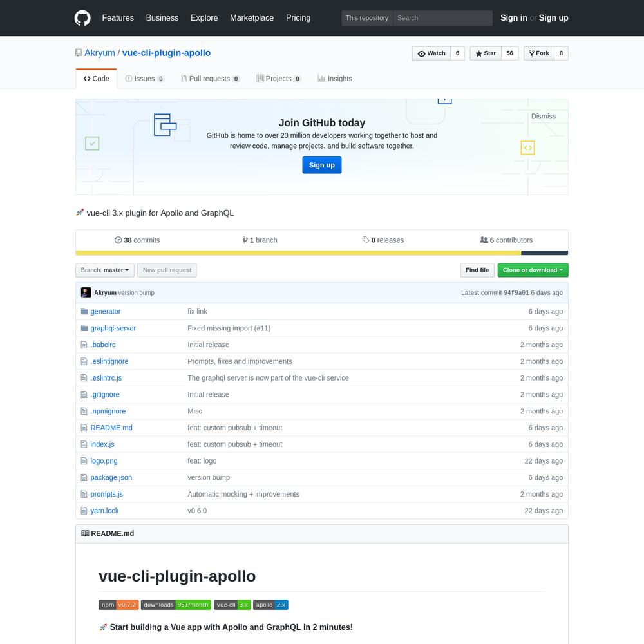Click the file icon next to .npmignore

click(x=84, y=411)
